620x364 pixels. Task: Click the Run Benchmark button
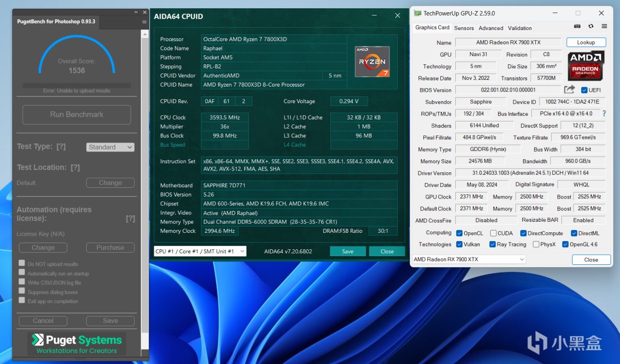click(x=77, y=115)
